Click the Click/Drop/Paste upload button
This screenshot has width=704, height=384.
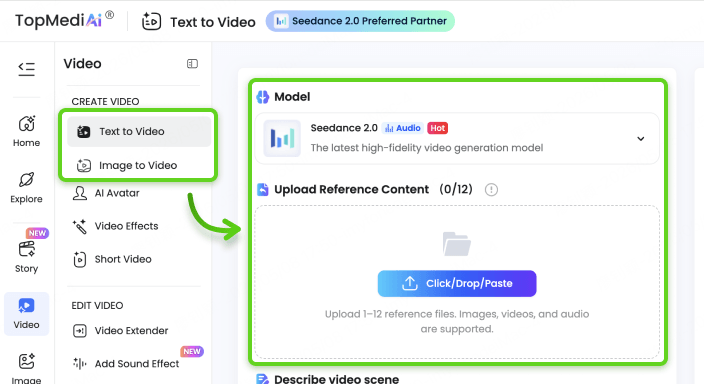coord(457,283)
